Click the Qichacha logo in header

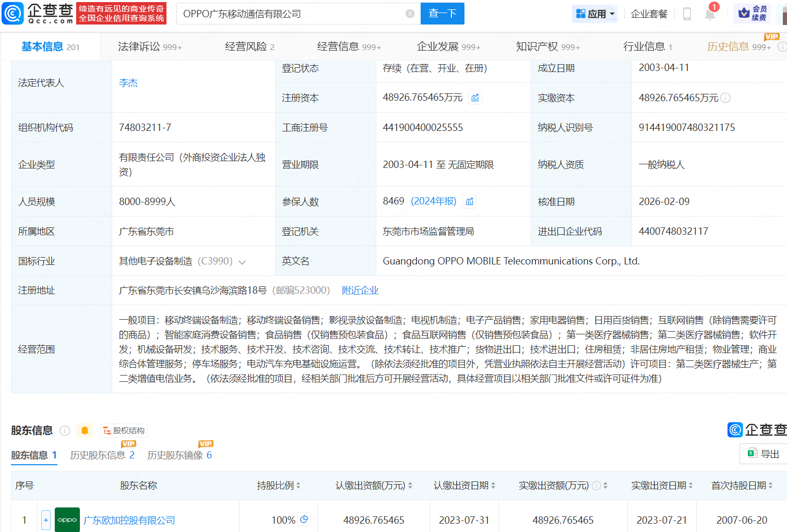click(x=38, y=14)
